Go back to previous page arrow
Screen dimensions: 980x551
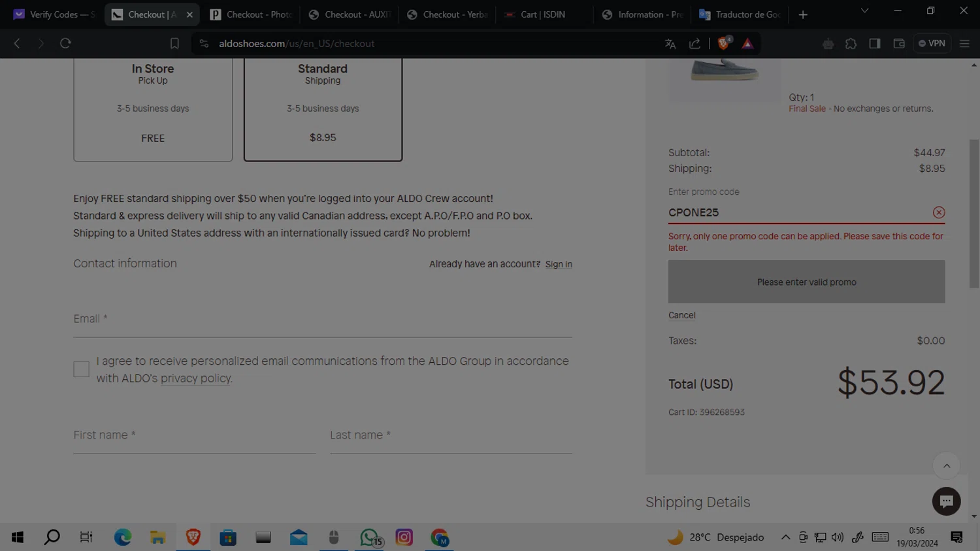18,44
